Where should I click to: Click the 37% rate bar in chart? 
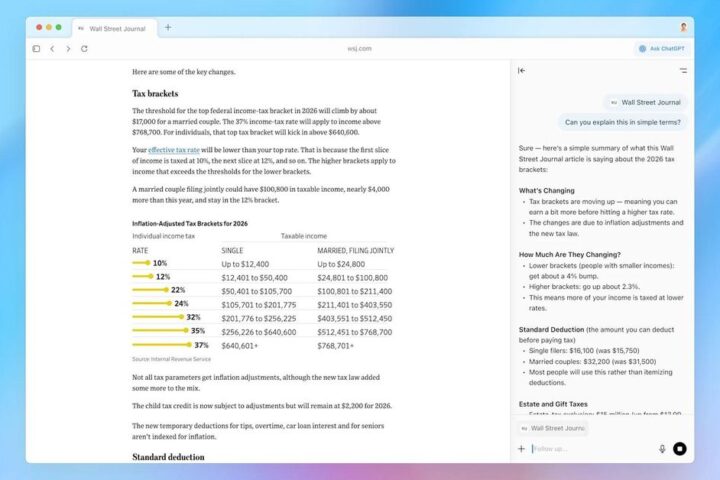170,345
